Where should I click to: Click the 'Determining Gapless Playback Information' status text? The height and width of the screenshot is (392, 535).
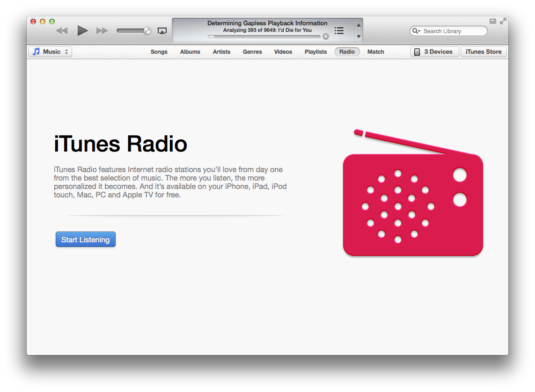point(267,23)
